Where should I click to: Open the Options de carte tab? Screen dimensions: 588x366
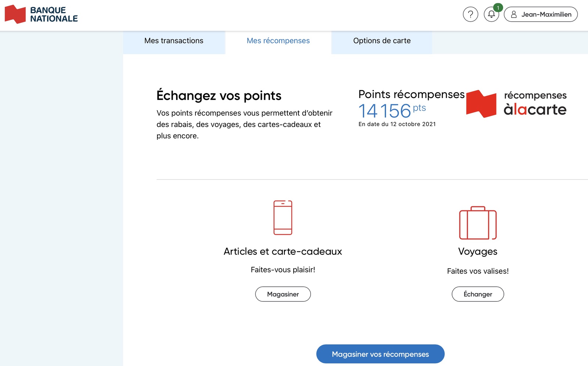(382, 41)
